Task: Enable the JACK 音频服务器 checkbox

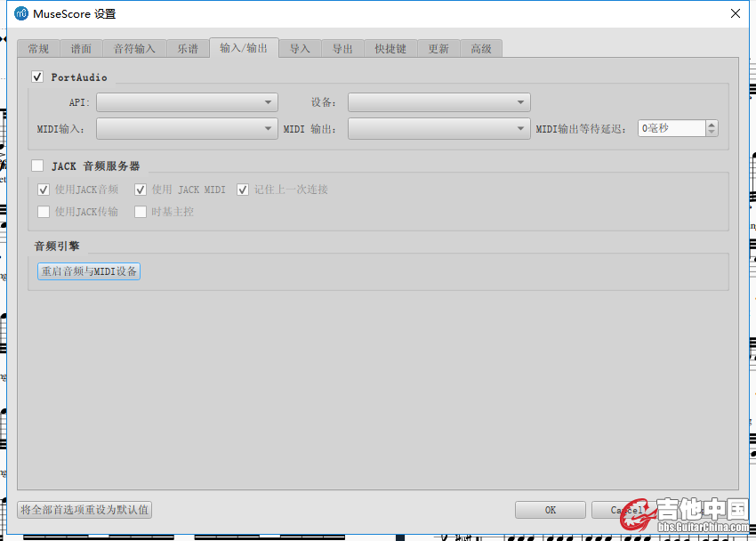Action: (x=37, y=166)
